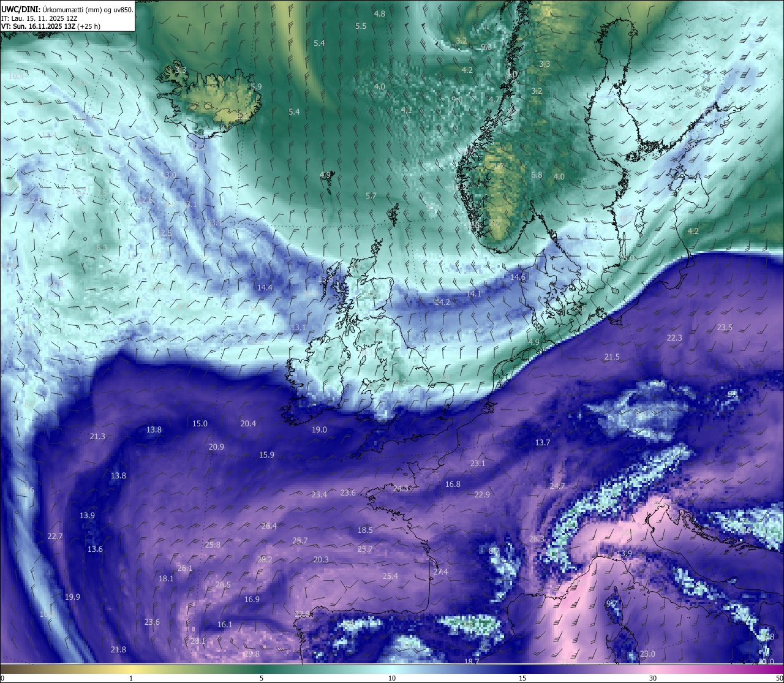Click the 5.5 value label
784x683 pixels.
[361, 26]
